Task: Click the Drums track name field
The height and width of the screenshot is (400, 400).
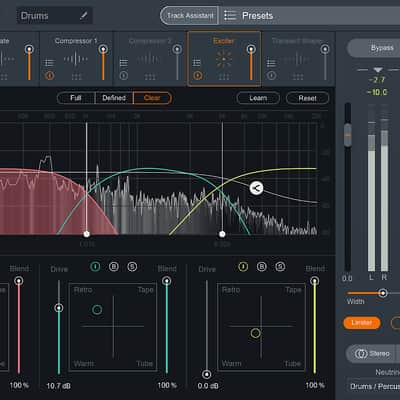Action: pyautogui.click(x=55, y=16)
